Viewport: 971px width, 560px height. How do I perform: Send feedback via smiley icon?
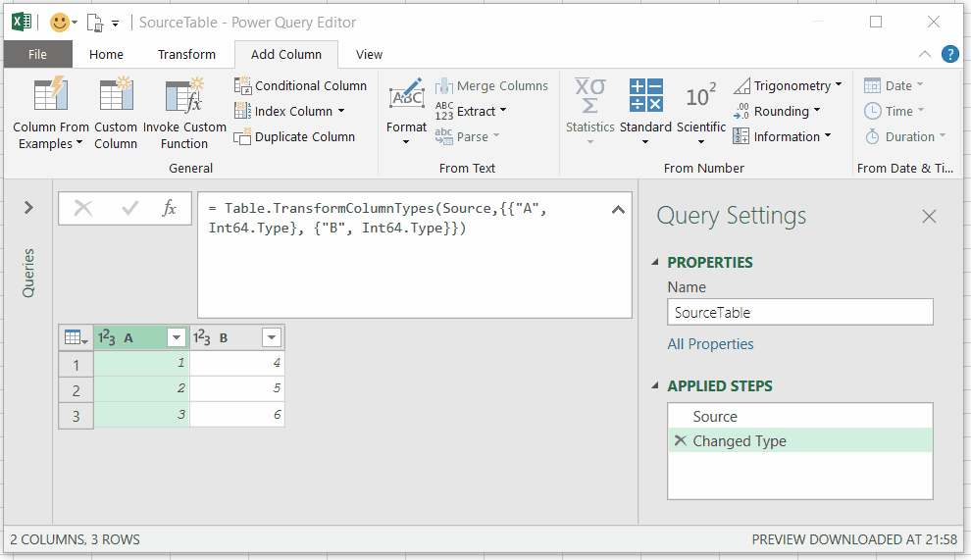[x=60, y=23]
